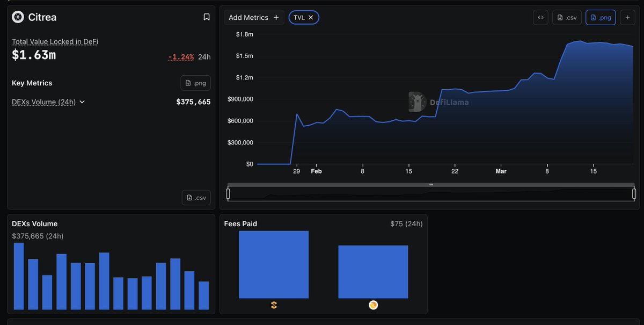Download Key Metrics .png

[x=195, y=83]
